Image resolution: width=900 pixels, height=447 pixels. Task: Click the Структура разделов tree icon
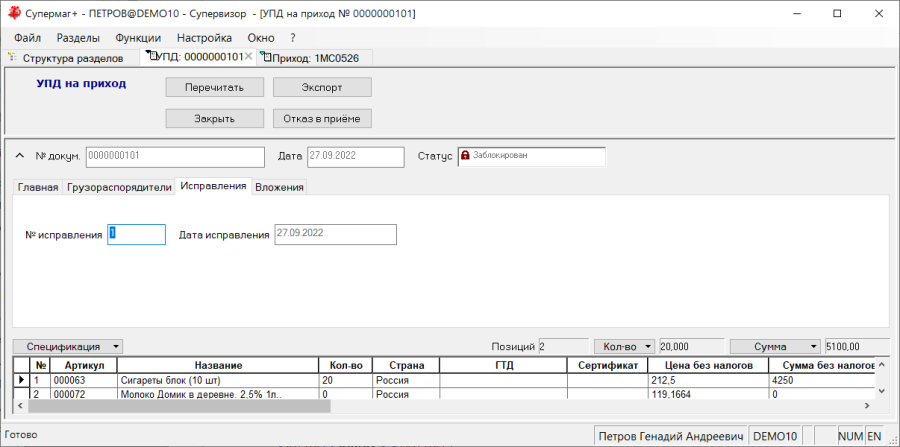pyautogui.click(x=13, y=57)
